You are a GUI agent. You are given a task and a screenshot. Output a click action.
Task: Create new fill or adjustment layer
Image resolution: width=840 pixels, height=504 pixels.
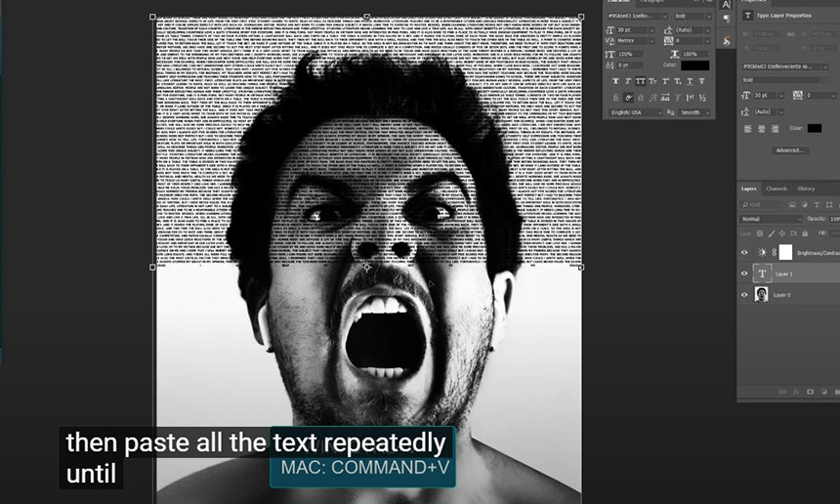pyautogui.click(x=824, y=392)
